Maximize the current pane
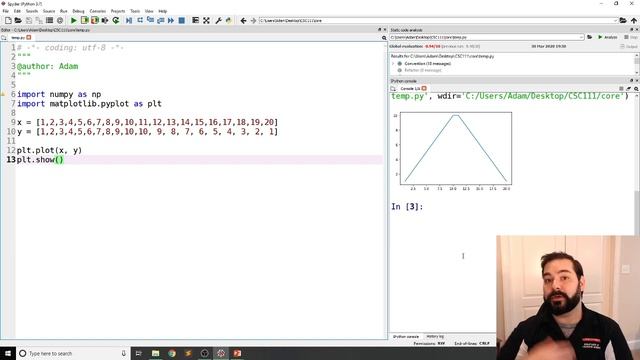The width and height of the screenshot is (640, 360). [196, 20]
